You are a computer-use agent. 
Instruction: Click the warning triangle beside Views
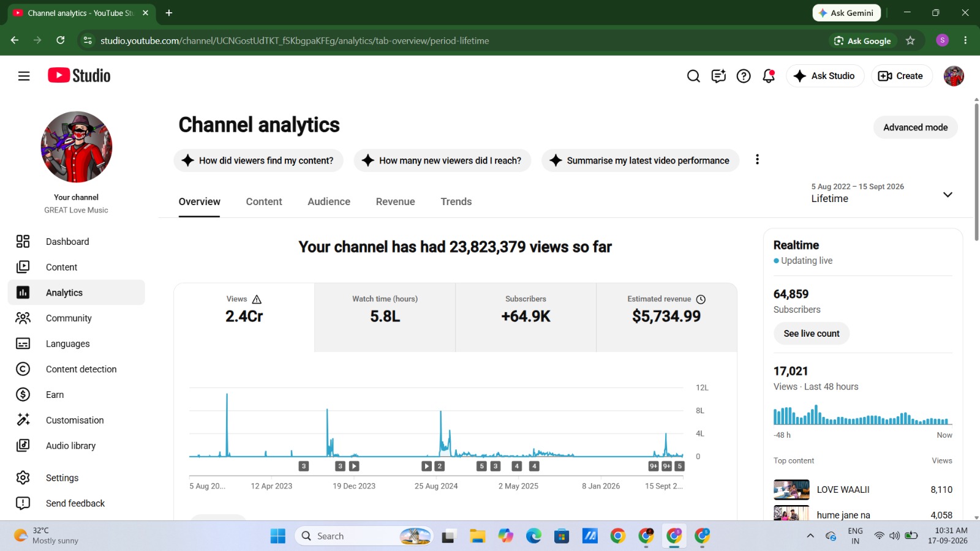point(257,299)
